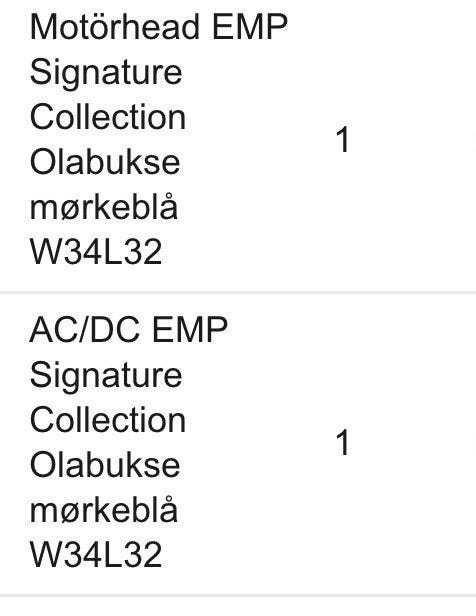Select the AC/DC word in second item
Viewport: 476px width, 616px height.
(84, 329)
